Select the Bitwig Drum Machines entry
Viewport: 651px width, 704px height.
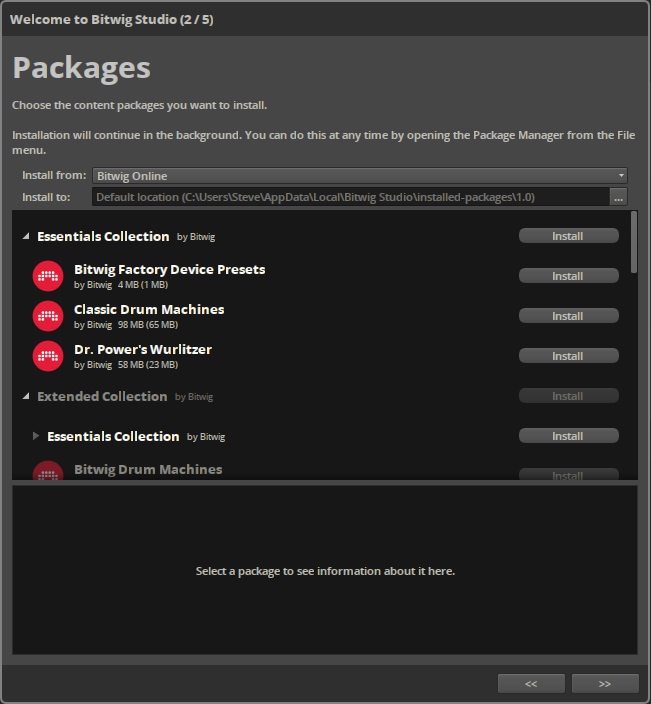148,470
